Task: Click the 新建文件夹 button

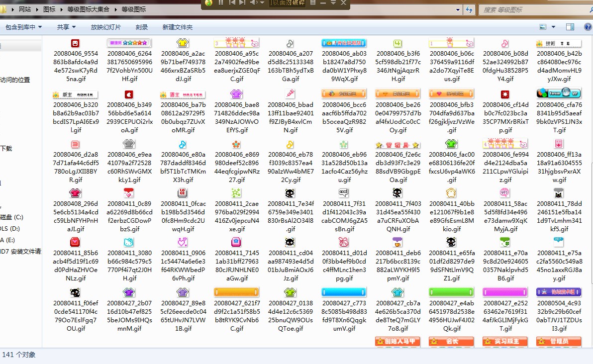Action: tap(177, 27)
